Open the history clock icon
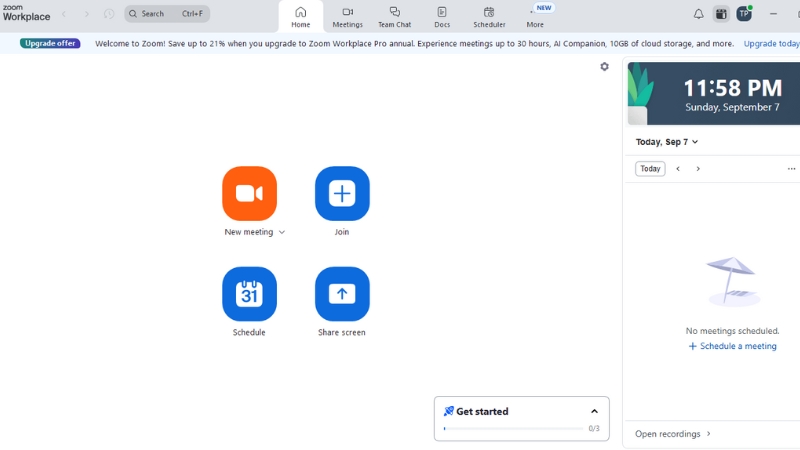This screenshot has width=800, height=450. click(109, 14)
